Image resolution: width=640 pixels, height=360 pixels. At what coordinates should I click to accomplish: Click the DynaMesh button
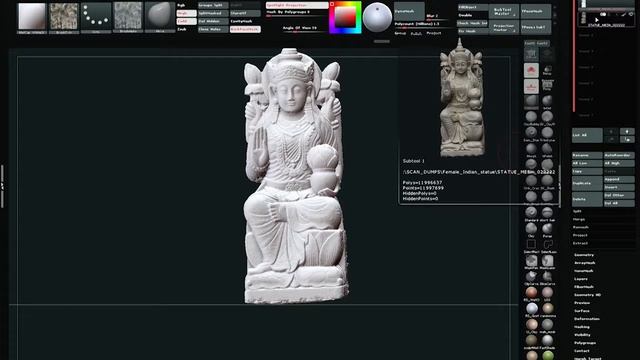point(409,11)
